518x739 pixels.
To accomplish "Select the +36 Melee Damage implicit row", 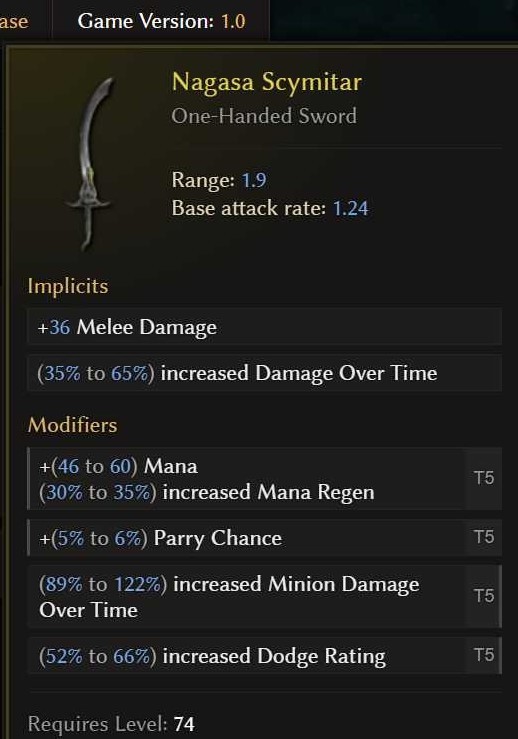I will 264,327.
